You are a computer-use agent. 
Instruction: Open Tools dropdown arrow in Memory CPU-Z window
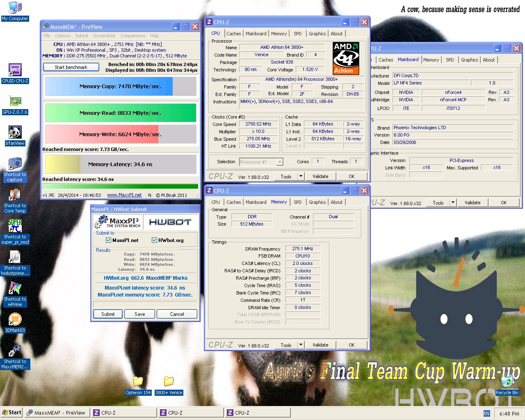301,345
